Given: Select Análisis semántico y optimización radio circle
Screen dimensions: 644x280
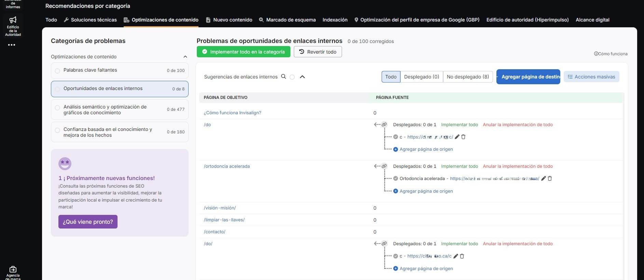Looking at the screenshot, I should click(57, 108).
